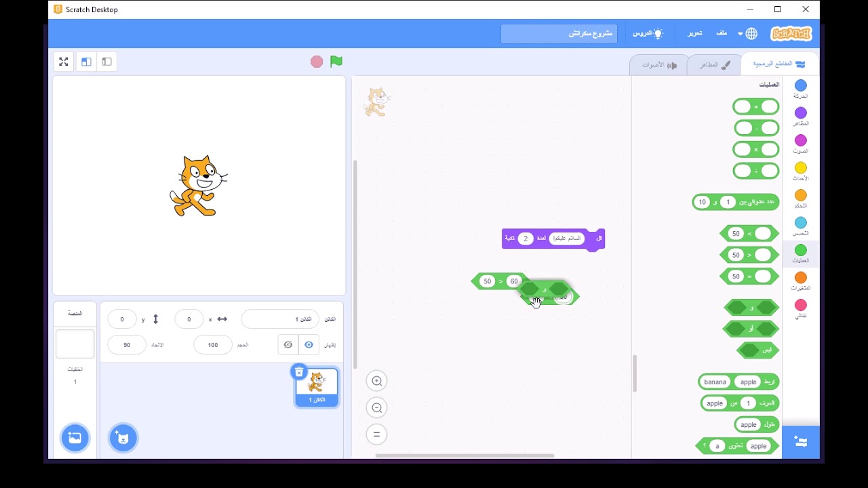The height and width of the screenshot is (488, 868).
Task: Click the join apple banana block
Action: coord(738,382)
